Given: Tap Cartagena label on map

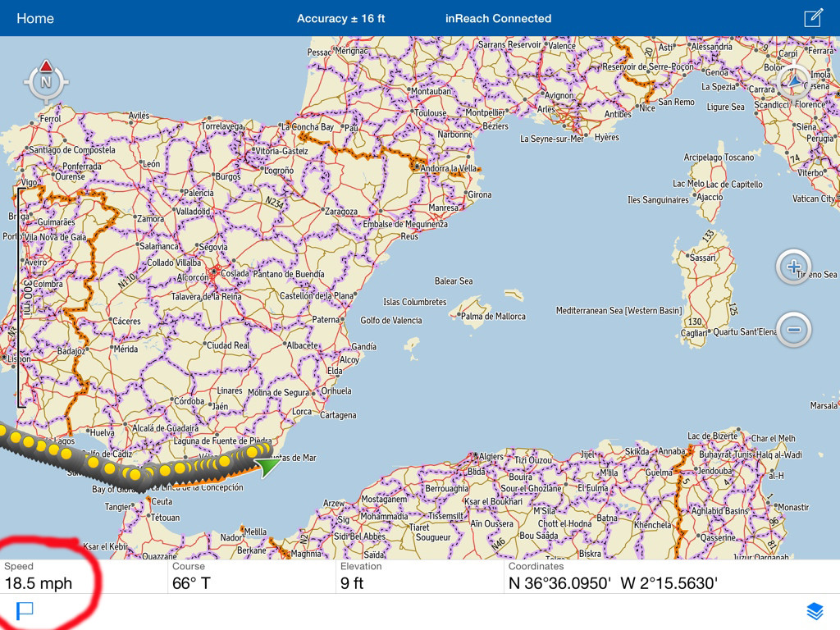Looking at the screenshot, I should pos(338,415).
